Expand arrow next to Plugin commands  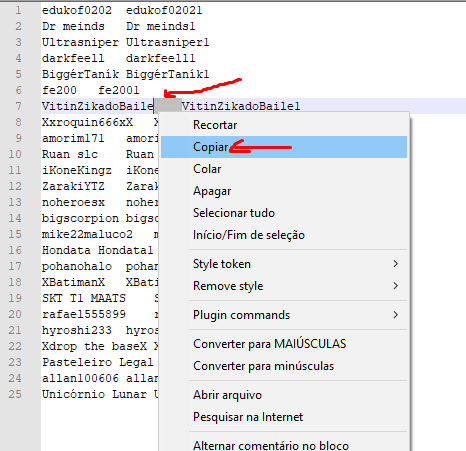(x=395, y=315)
